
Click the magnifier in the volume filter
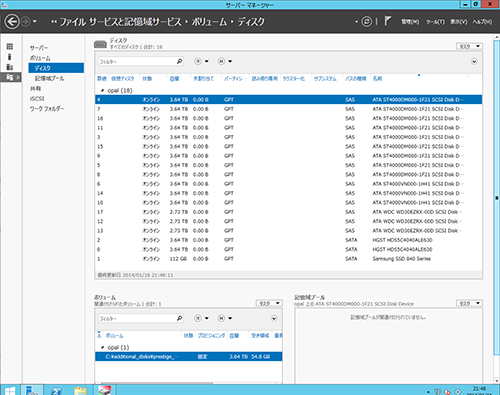click(179, 318)
